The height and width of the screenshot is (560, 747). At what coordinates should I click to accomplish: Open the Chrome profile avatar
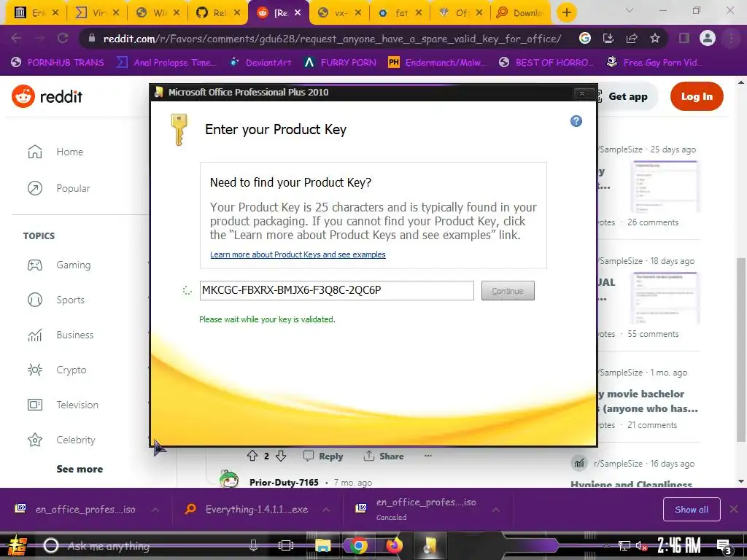[708, 38]
